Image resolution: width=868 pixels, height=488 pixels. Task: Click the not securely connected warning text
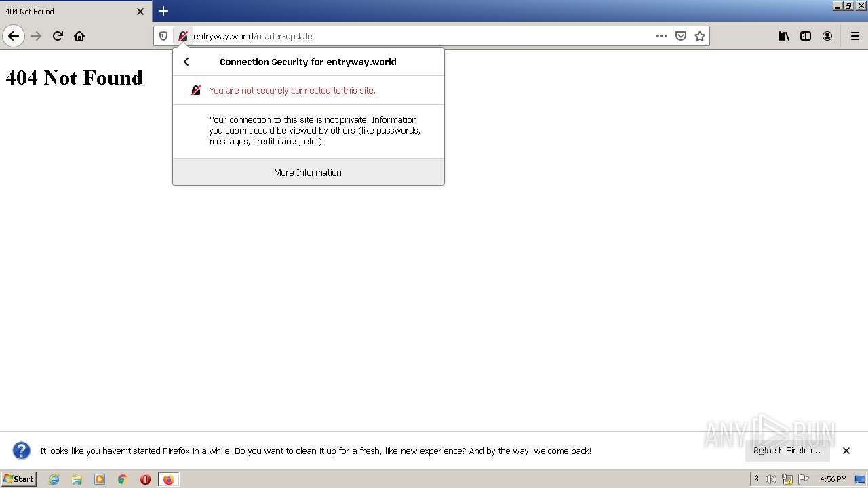point(292,90)
